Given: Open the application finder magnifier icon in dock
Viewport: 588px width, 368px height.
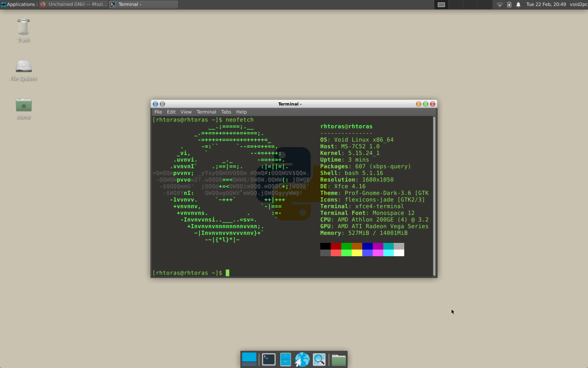Looking at the screenshot, I should (319, 360).
